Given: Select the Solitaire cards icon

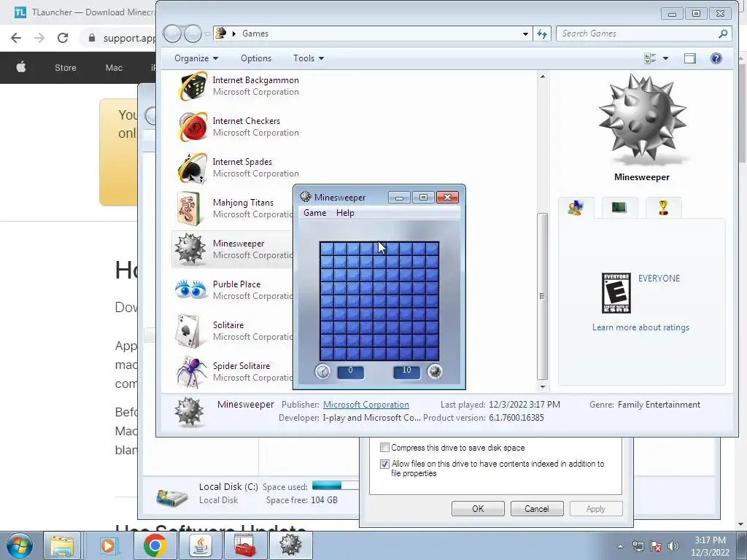Looking at the screenshot, I should [187, 330].
